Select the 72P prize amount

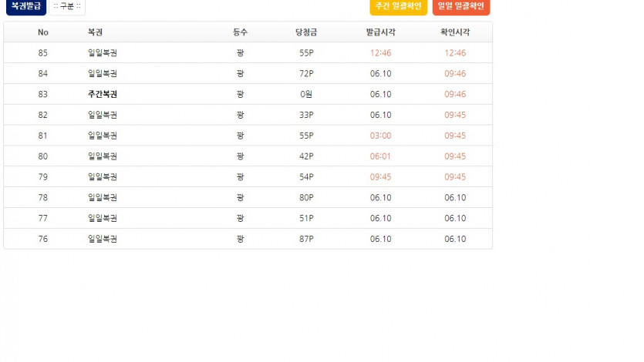(x=306, y=74)
